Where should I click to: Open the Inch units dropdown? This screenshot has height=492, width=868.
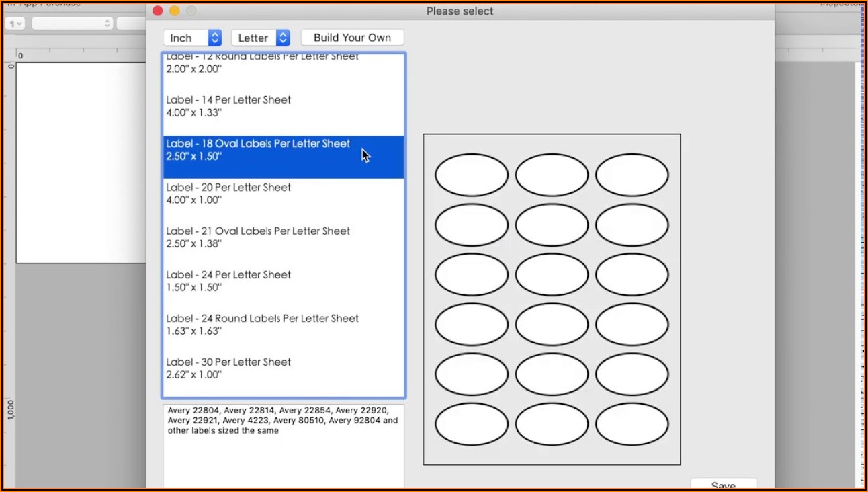tap(192, 38)
